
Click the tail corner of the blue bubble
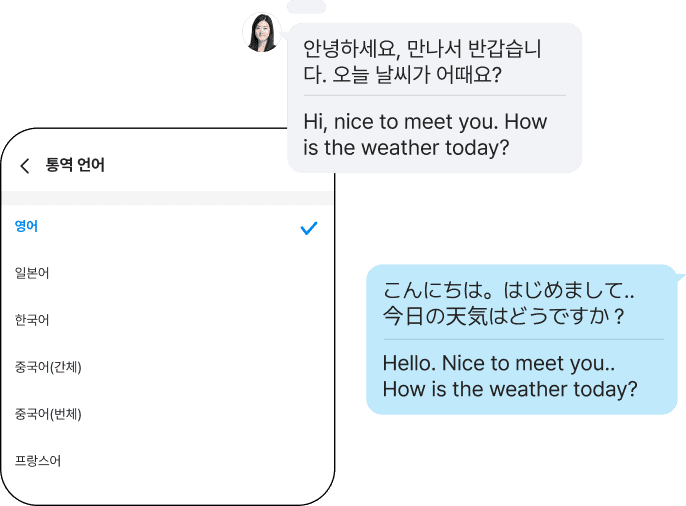(x=679, y=271)
